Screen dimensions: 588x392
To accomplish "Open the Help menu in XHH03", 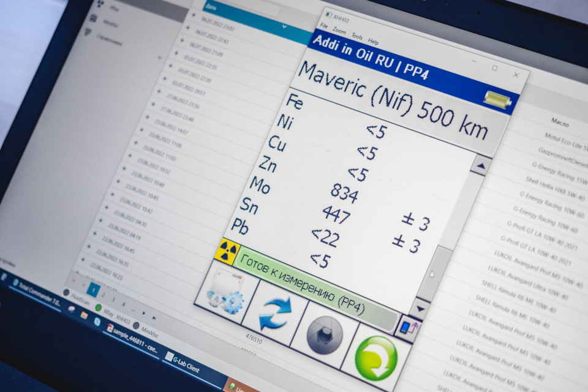I will (373, 41).
